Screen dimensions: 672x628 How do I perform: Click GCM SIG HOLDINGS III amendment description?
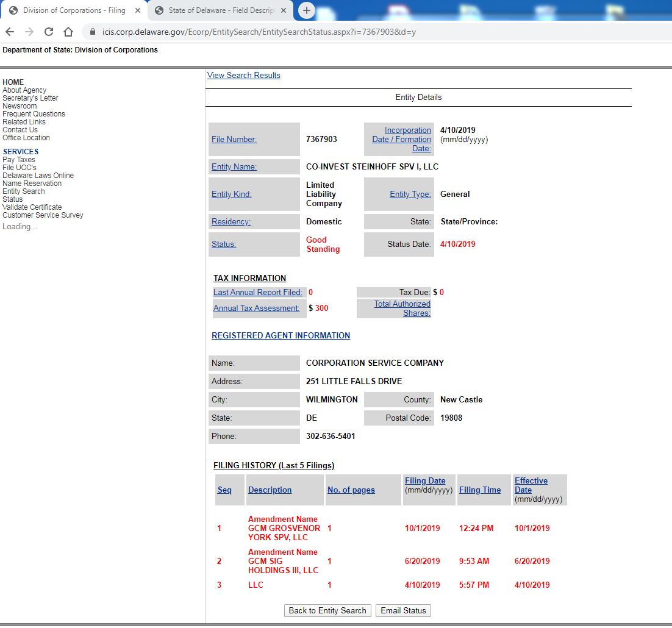click(x=284, y=561)
